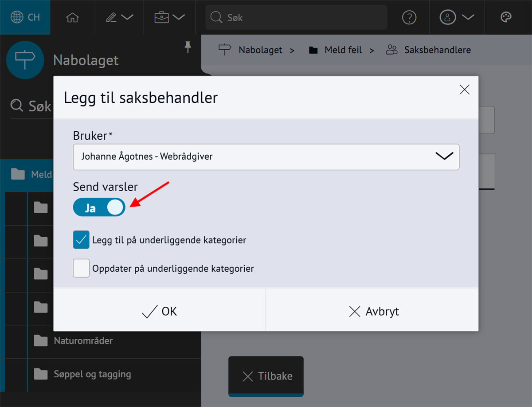This screenshot has height=407, width=532.
Task: Open the color palette theme icon
Action: pyautogui.click(x=506, y=17)
